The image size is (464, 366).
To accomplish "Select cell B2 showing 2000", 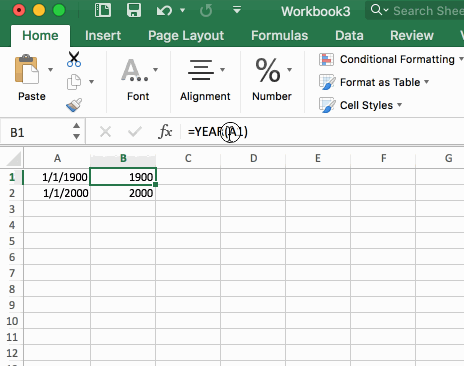I will pos(123,193).
